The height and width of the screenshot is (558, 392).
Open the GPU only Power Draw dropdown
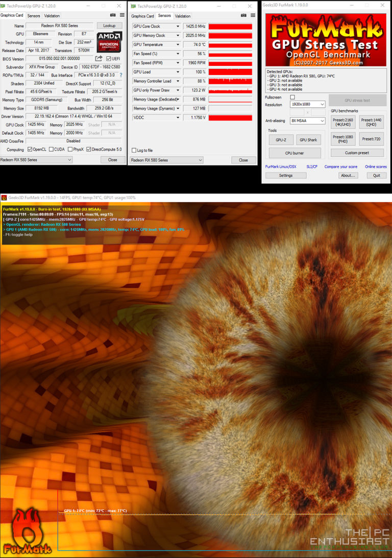click(x=178, y=90)
